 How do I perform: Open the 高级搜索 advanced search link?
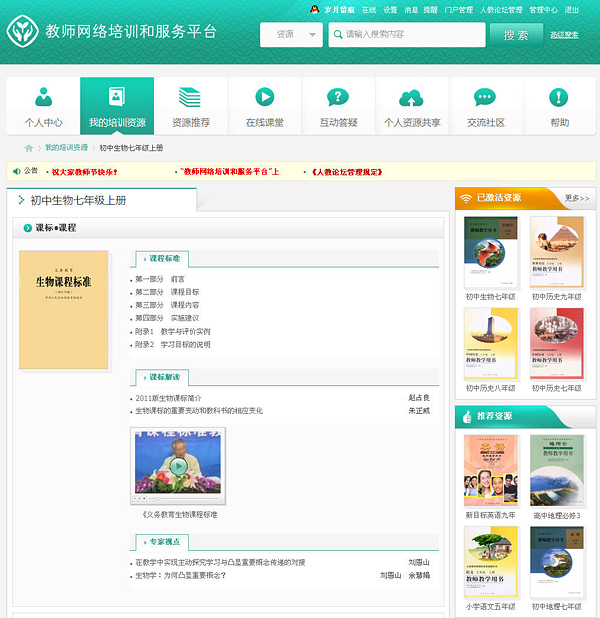(564, 36)
